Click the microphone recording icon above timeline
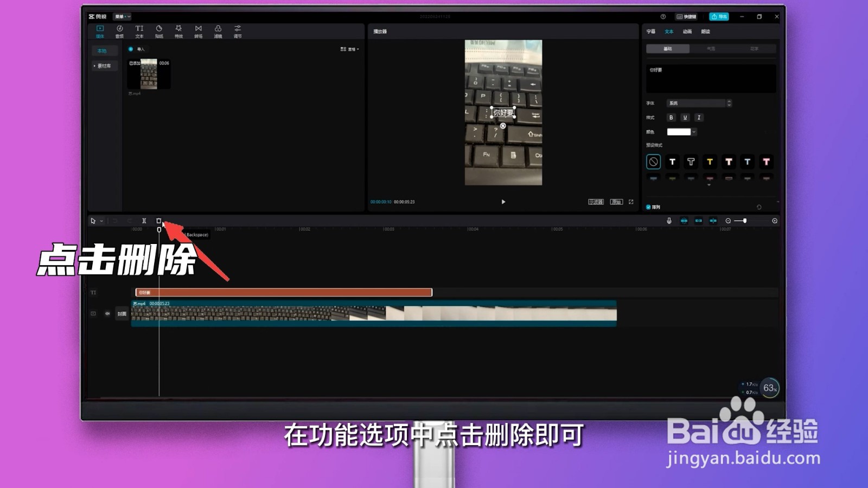Image resolution: width=868 pixels, height=488 pixels. tap(669, 221)
